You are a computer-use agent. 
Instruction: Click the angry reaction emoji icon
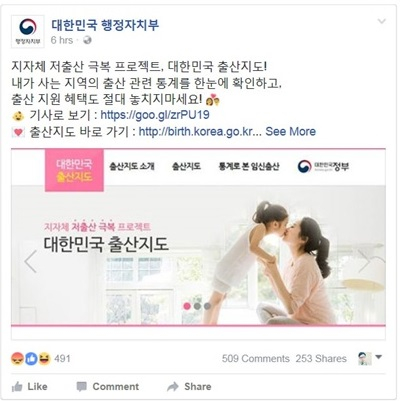click(17, 359)
